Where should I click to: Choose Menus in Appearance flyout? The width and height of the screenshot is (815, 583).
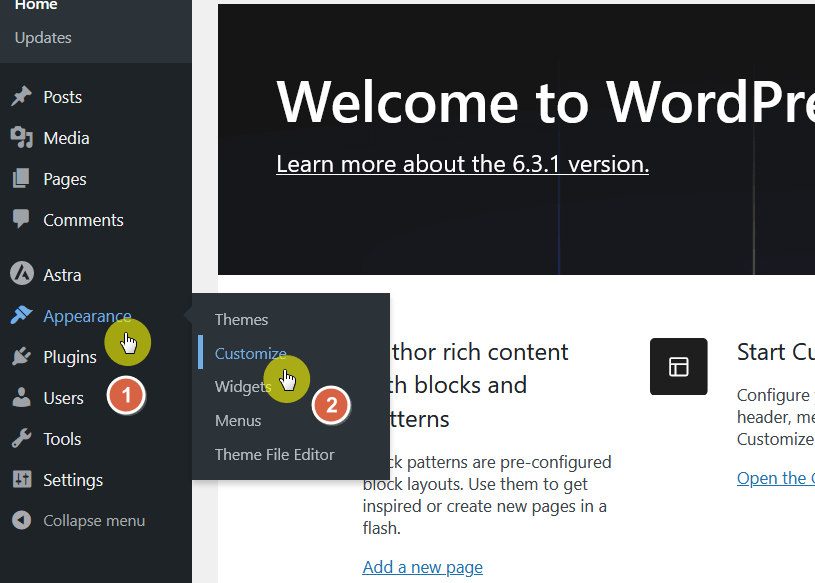pos(238,420)
